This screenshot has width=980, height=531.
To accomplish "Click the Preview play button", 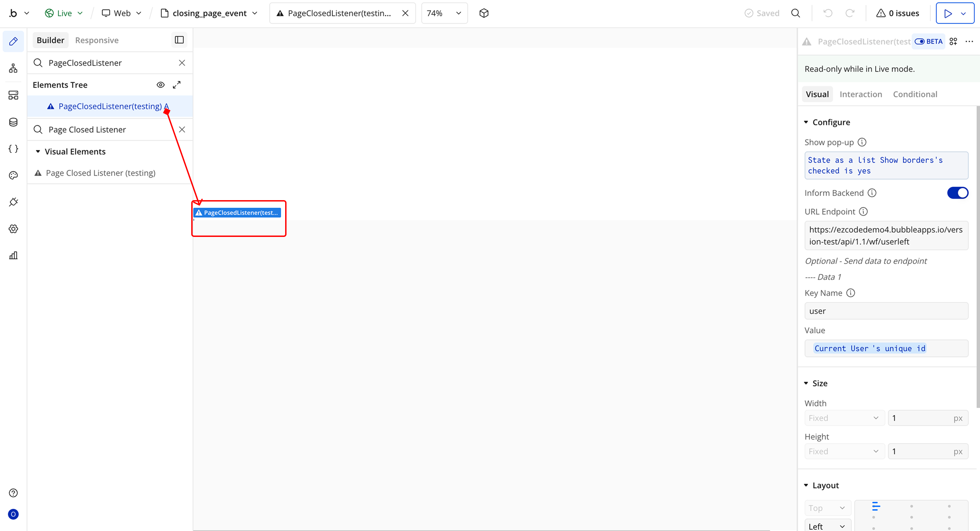I will [x=948, y=13].
